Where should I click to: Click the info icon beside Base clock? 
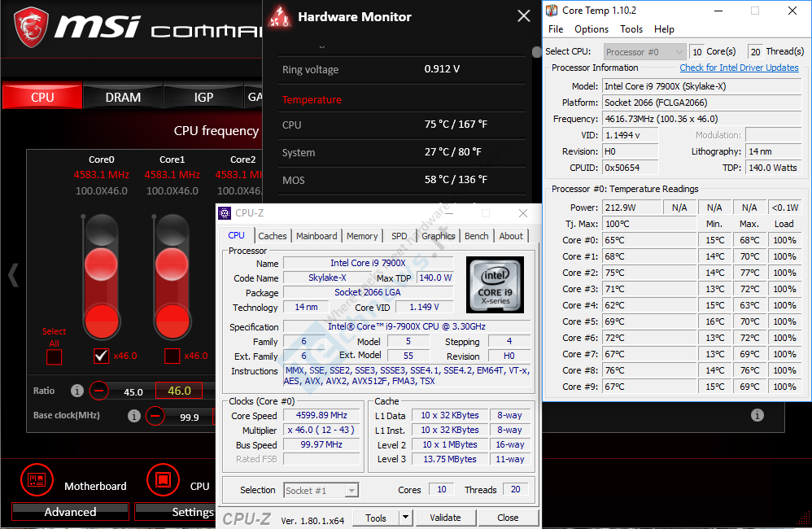(x=134, y=416)
